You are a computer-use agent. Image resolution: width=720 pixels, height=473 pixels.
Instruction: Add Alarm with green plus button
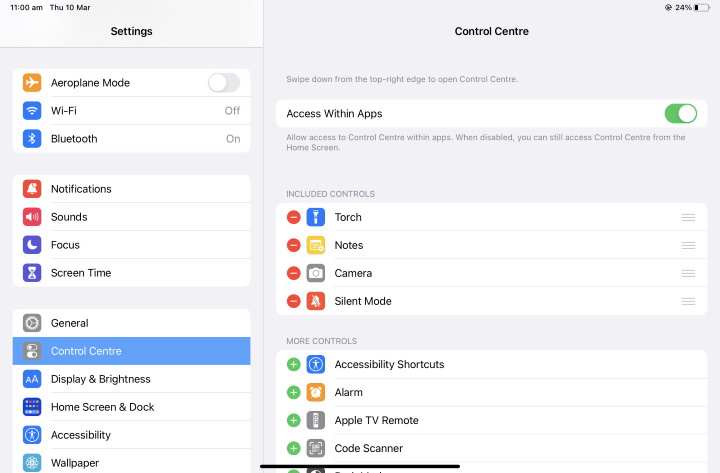293,392
